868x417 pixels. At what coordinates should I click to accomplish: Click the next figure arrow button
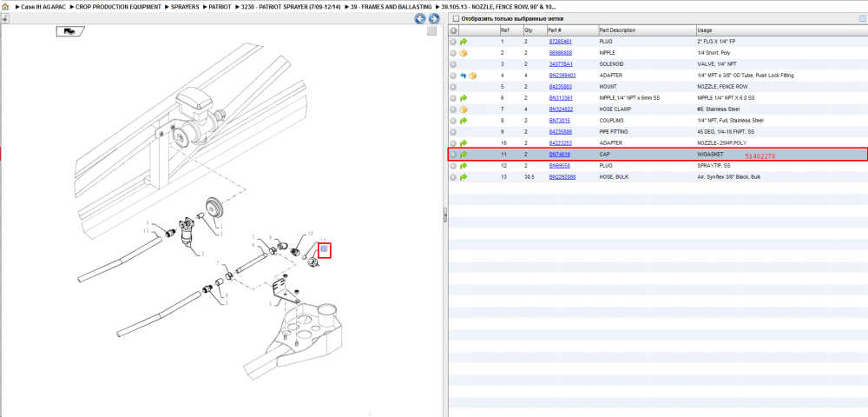[x=434, y=19]
